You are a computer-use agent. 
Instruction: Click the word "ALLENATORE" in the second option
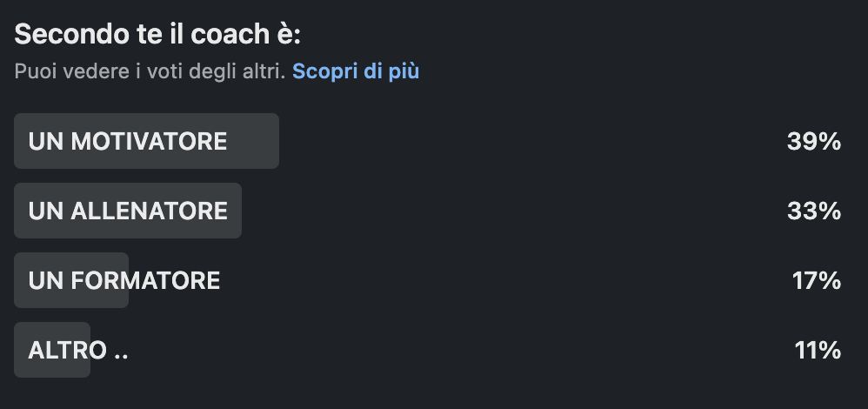click(x=149, y=211)
